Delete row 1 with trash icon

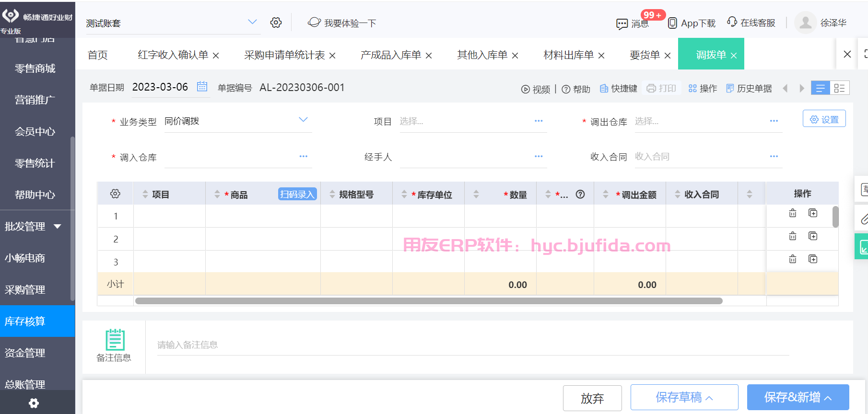coord(793,213)
